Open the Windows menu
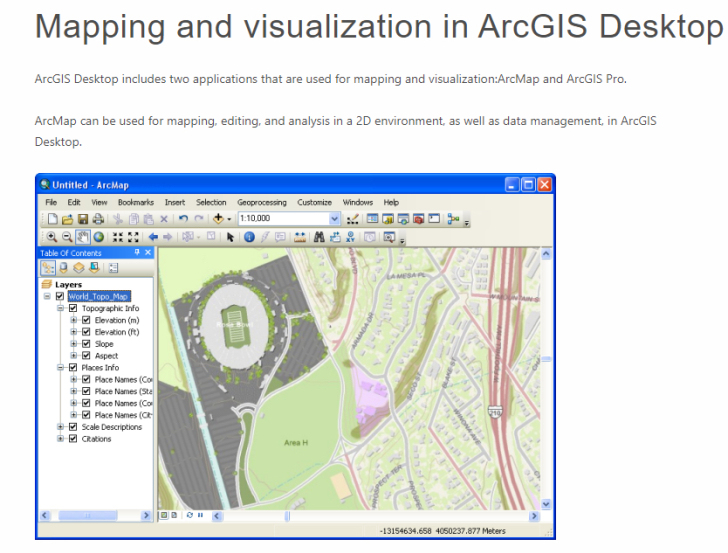Image resolution: width=728 pixels, height=553 pixels. tap(358, 202)
